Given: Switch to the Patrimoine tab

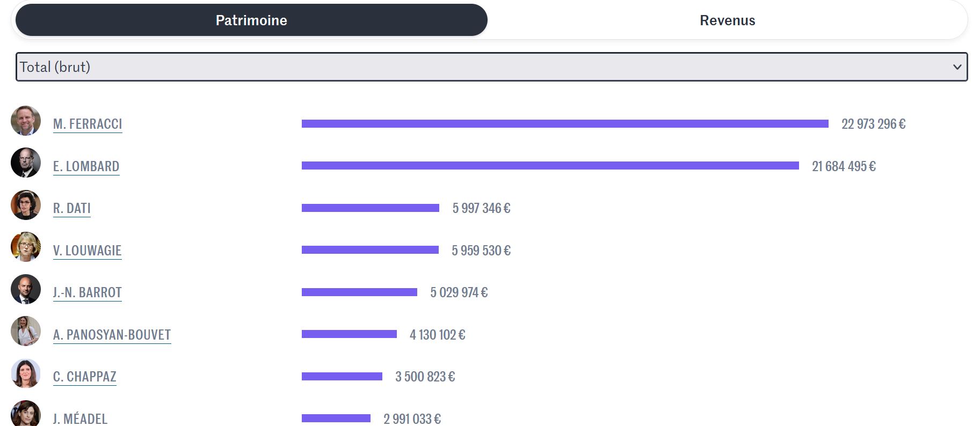Looking at the screenshot, I should coord(251,20).
